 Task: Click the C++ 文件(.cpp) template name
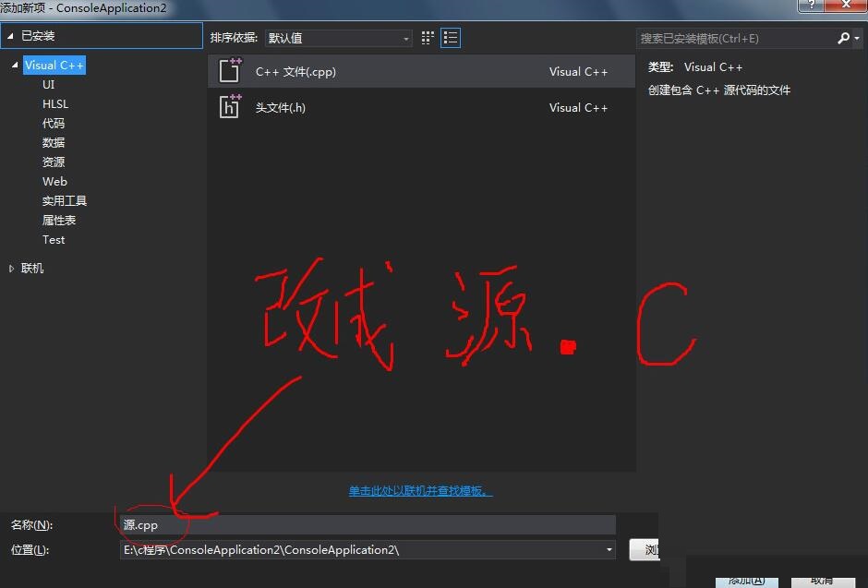tap(295, 72)
